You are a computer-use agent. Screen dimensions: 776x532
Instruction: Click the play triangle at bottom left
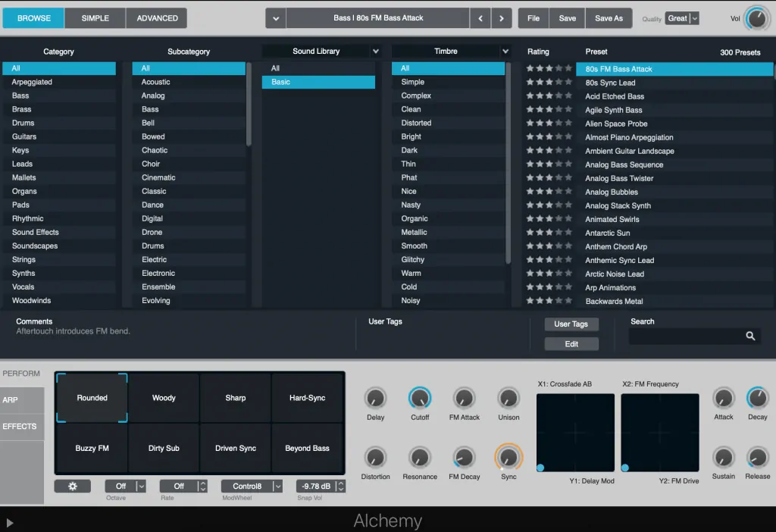(x=9, y=522)
